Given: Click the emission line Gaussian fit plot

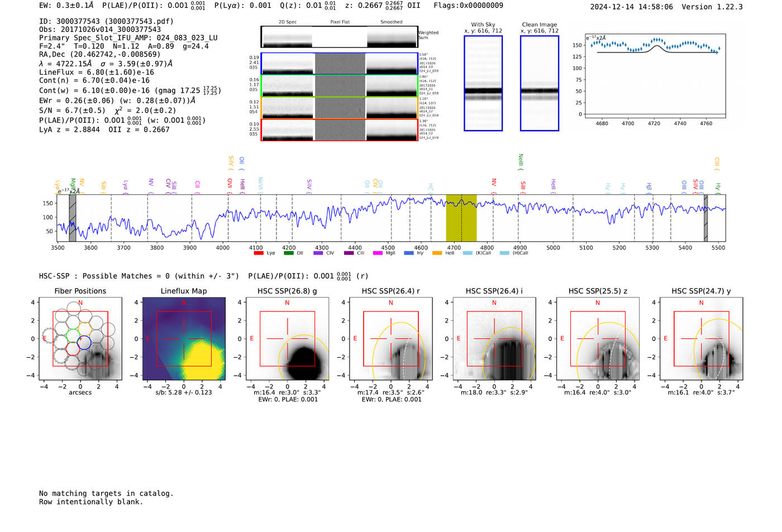Looking at the screenshot, I should [x=655, y=76].
